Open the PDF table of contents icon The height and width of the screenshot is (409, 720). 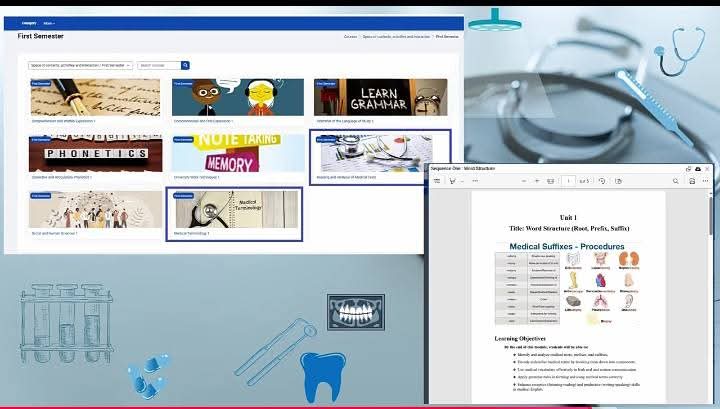pyautogui.click(x=437, y=181)
